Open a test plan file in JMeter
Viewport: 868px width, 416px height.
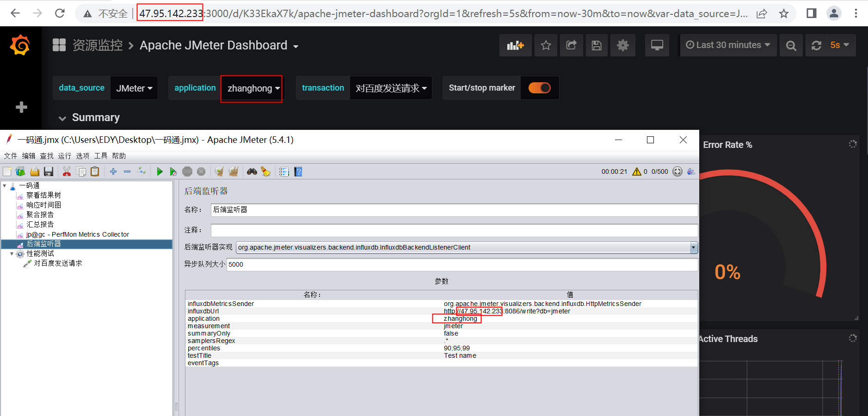[35, 172]
